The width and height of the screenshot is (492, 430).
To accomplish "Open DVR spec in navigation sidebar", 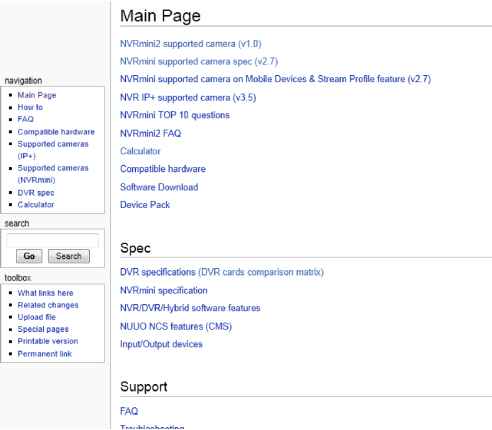I will (x=36, y=193).
